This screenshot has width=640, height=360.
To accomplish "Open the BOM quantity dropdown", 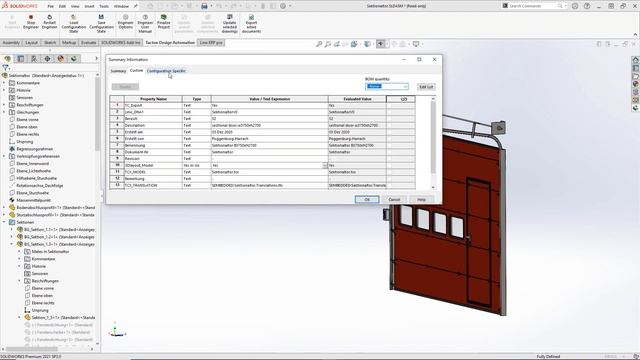I will [387, 87].
